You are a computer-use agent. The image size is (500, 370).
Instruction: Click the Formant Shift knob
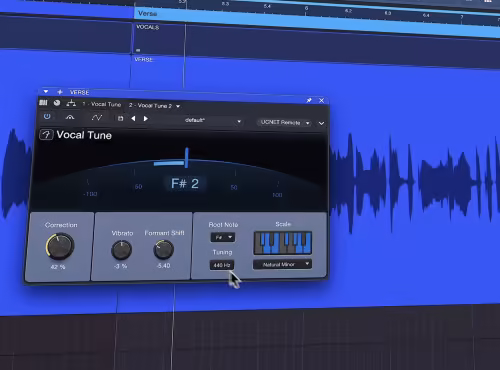(163, 250)
